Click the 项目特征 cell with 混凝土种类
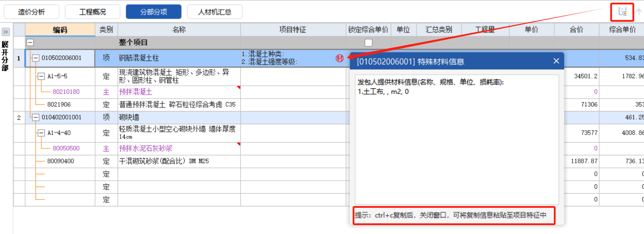This screenshot has width=644, height=234. tap(293, 58)
